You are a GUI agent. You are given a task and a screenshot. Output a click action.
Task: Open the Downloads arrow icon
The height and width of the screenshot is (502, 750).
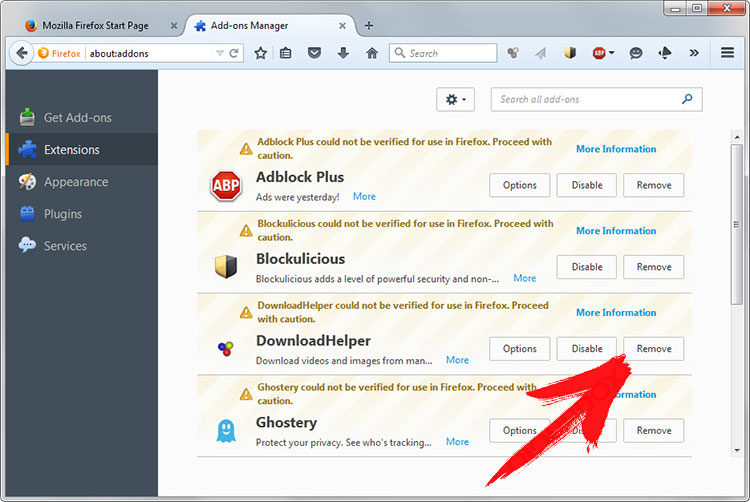point(343,53)
